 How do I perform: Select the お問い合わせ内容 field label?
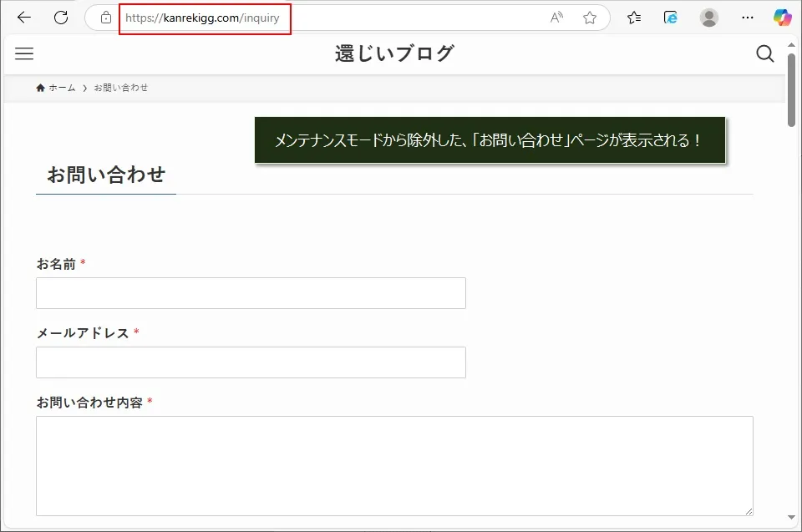[89, 403]
